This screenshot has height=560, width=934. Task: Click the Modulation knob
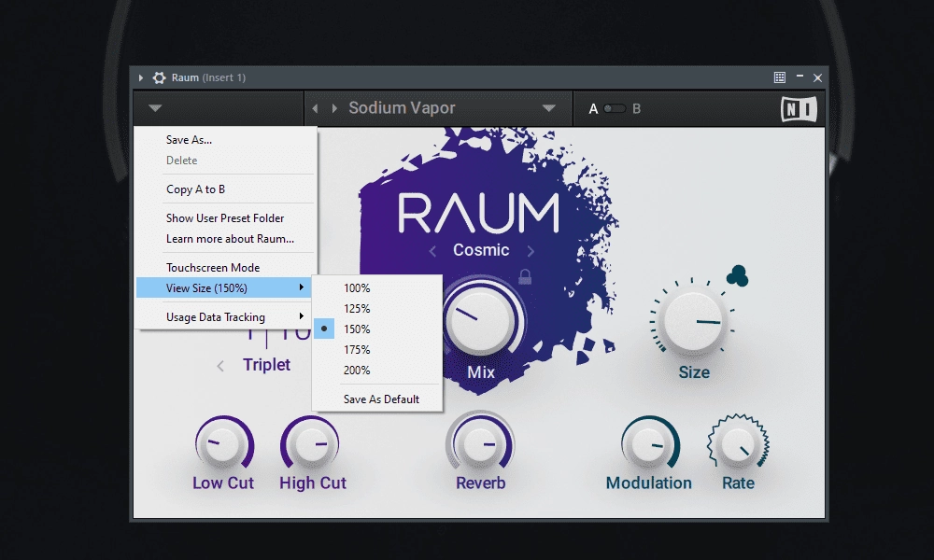(649, 444)
